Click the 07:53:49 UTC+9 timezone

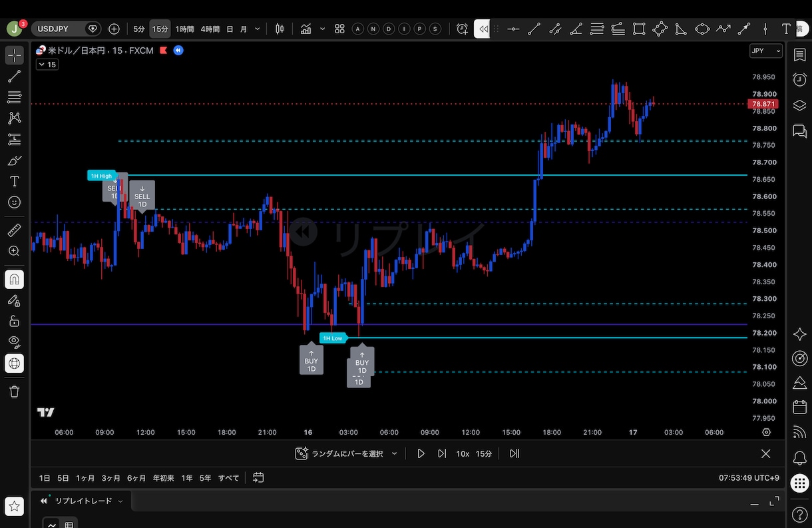tap(749, 477)
